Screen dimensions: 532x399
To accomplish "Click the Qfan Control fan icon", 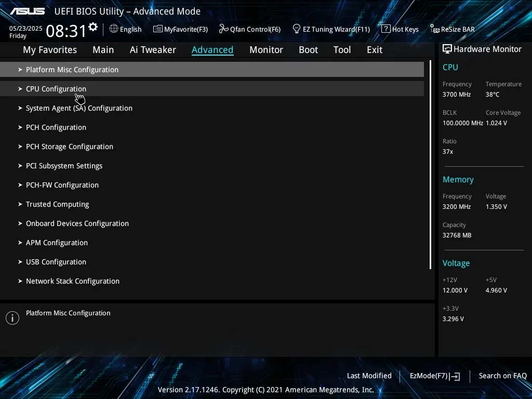I will coord(223,29).
